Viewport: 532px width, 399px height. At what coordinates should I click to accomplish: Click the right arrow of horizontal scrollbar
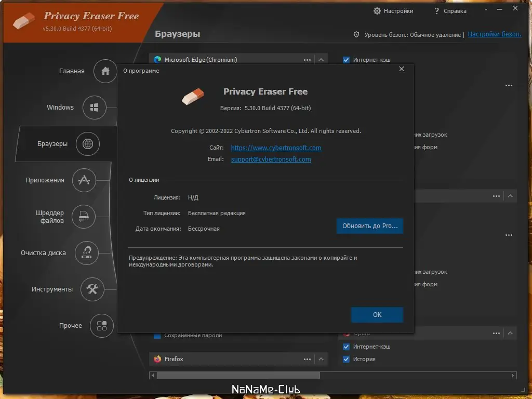[x=512, y=375]
